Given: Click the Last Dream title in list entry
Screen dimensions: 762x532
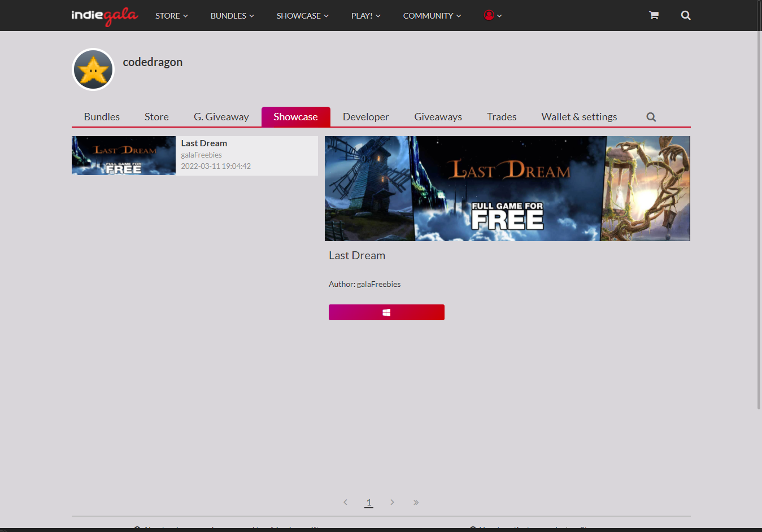Looking at the screenshot, I should click(x=204, y=143).
